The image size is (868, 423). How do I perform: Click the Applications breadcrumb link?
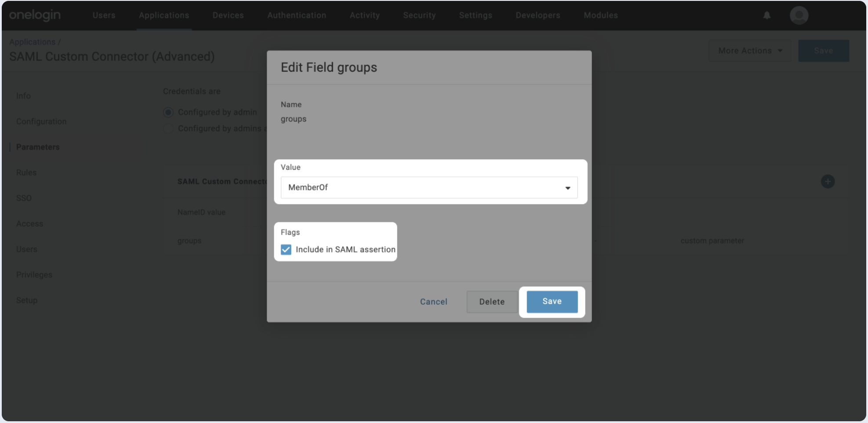click(32, 42)
